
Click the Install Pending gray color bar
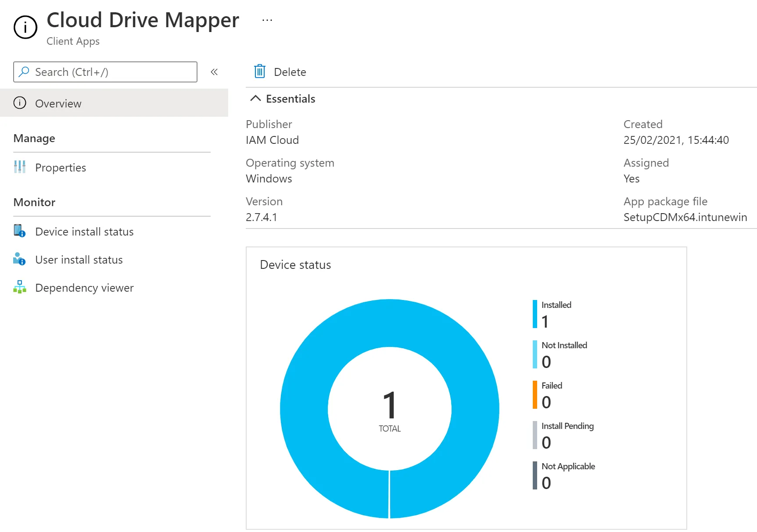pyautogui.click(x=535, y=435)
